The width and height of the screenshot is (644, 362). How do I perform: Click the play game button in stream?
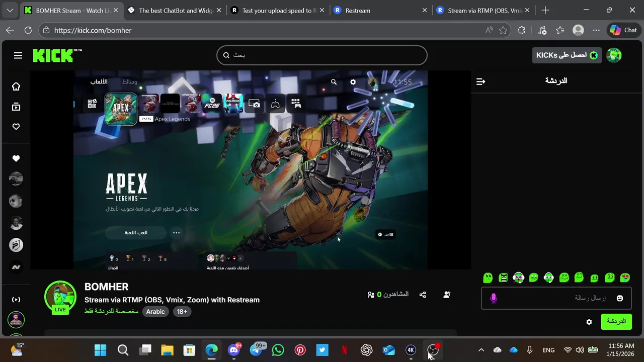click(136, 233)
